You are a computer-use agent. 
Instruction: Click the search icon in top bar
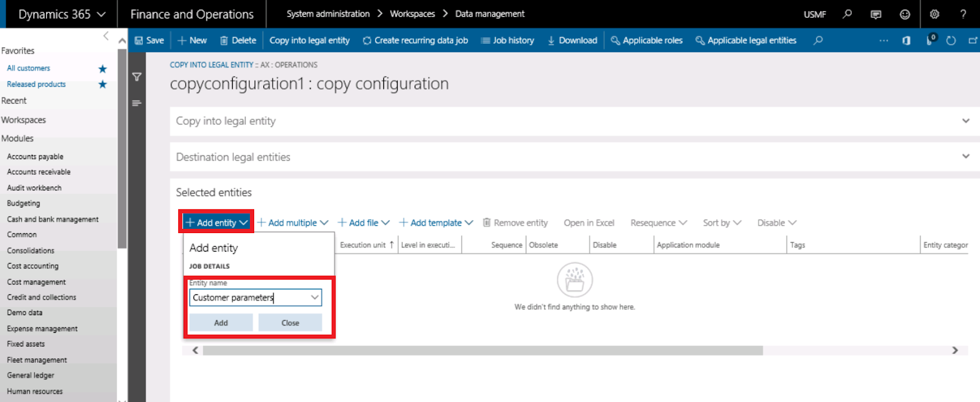tap(847, 14)
